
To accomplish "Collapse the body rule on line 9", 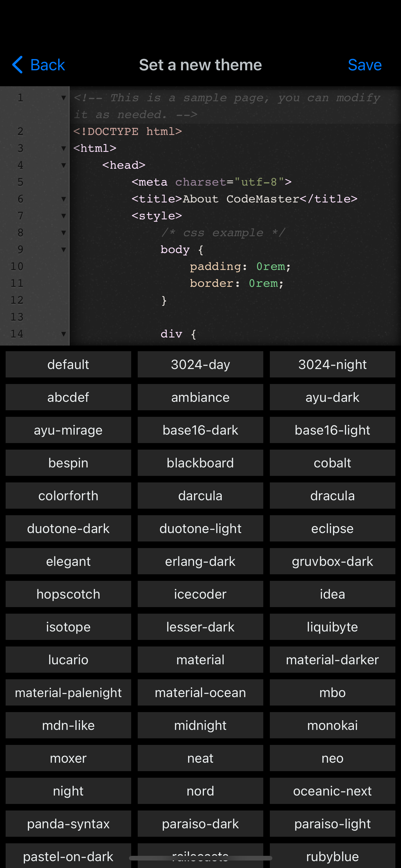I will click(x=63, y=250).
